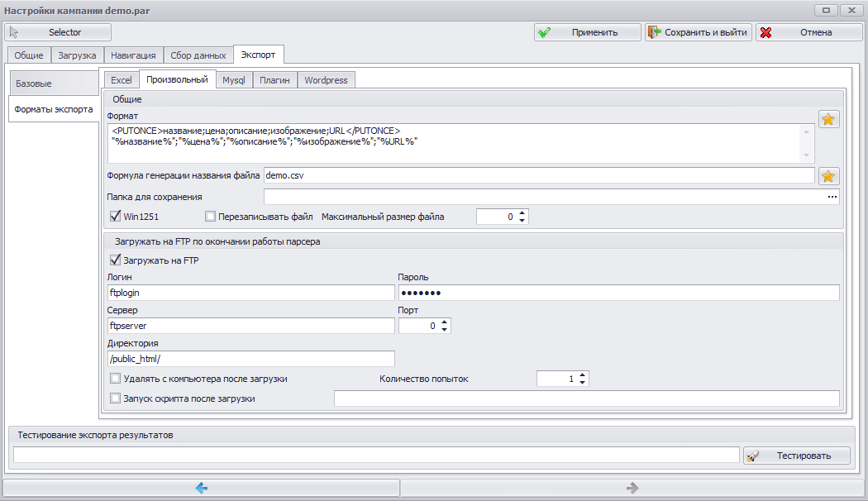Toggle the Загружать на FTP checkbox

[115, 260]
